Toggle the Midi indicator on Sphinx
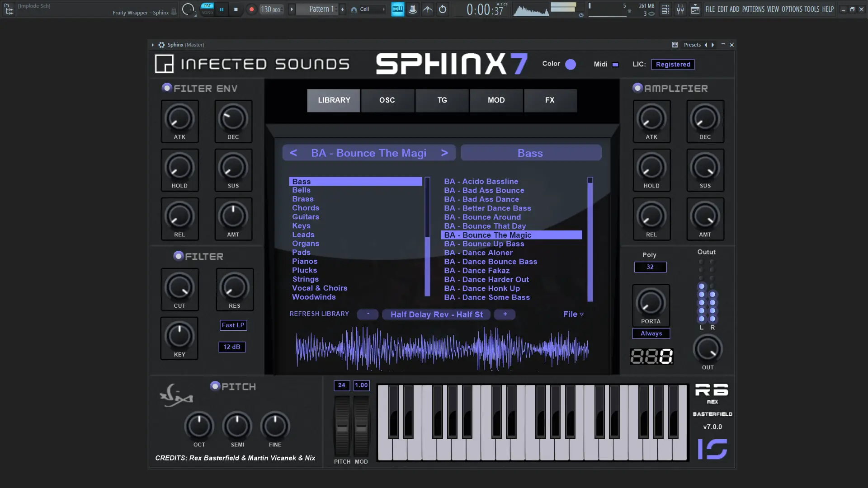This screenshot has width=868, height=488. click(x=614, y=65)
